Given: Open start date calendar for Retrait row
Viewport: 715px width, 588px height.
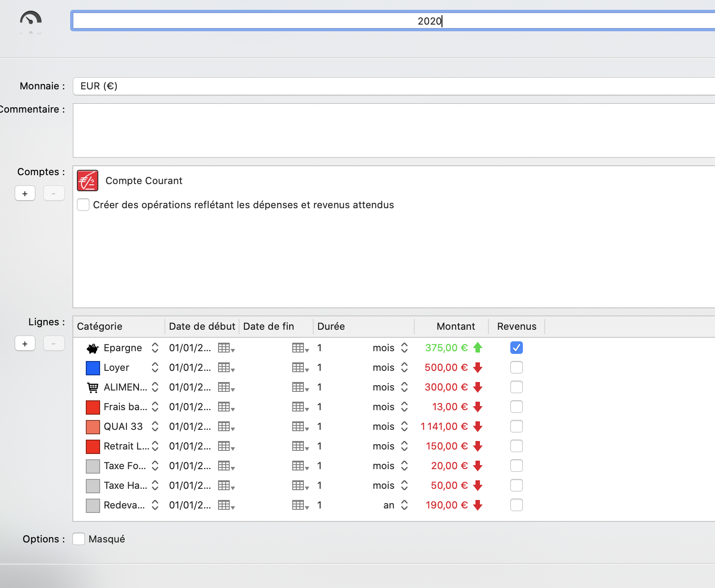Looking at the screenshot, I should [226, 446].
